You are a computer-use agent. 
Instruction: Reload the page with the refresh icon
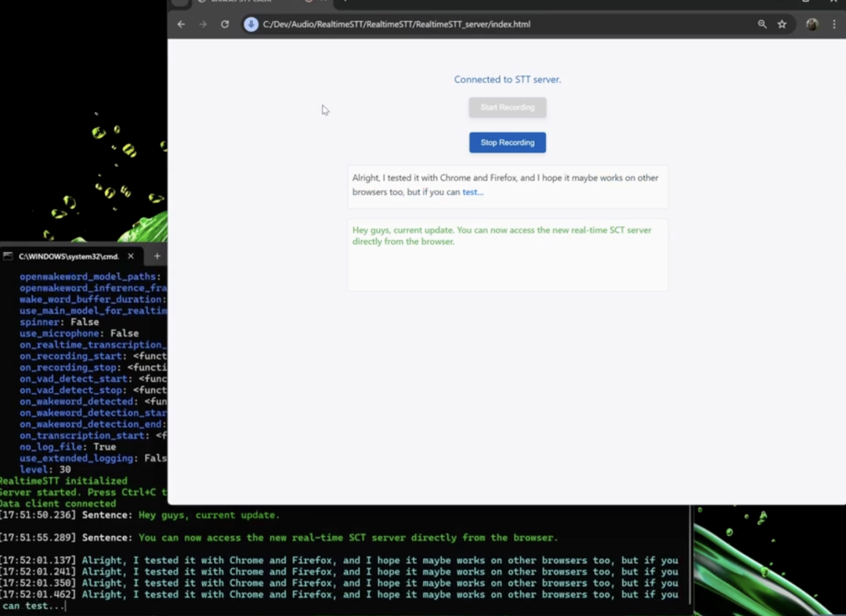225,24
